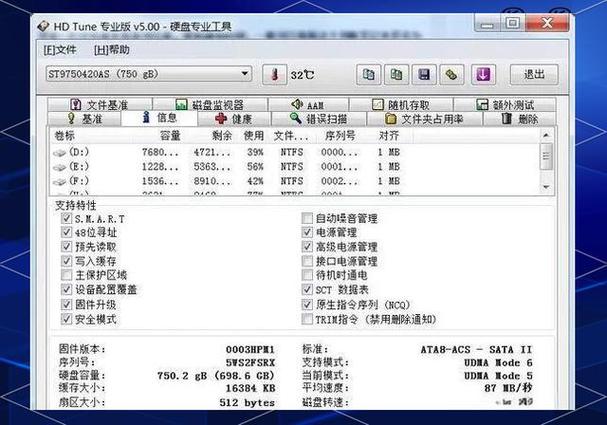Toggle the 预先读取 checkbox
607x425 pixels.
[67, 247]
